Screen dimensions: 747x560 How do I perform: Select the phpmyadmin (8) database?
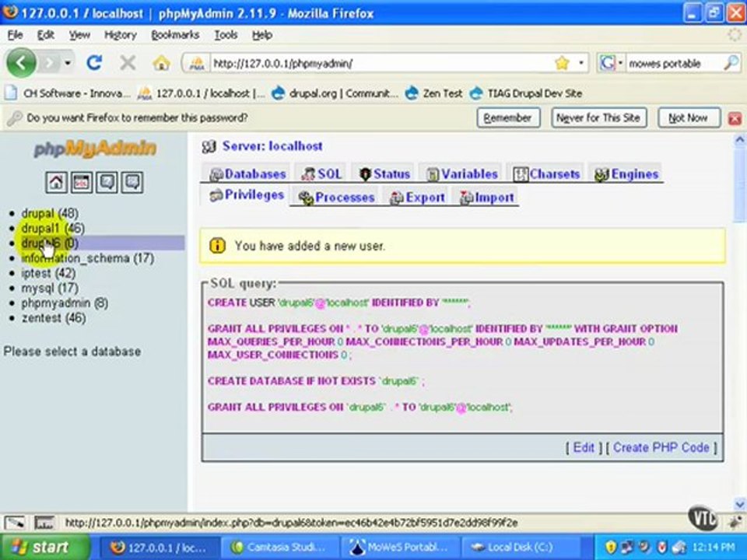65,303
